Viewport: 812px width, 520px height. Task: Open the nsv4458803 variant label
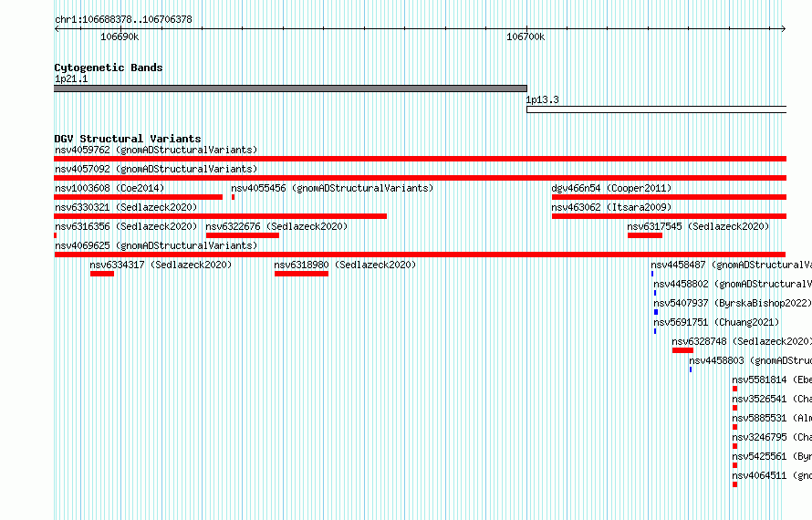[x=750, y=360]
